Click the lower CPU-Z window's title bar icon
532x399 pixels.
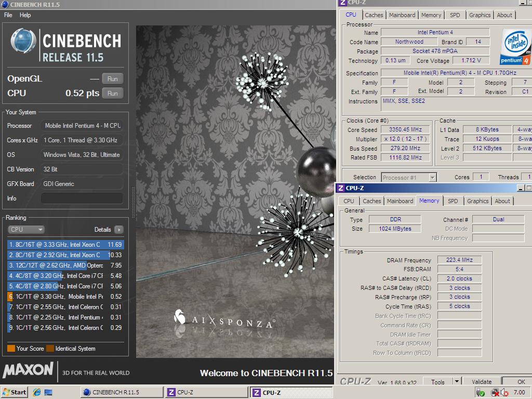click(341, 188)
